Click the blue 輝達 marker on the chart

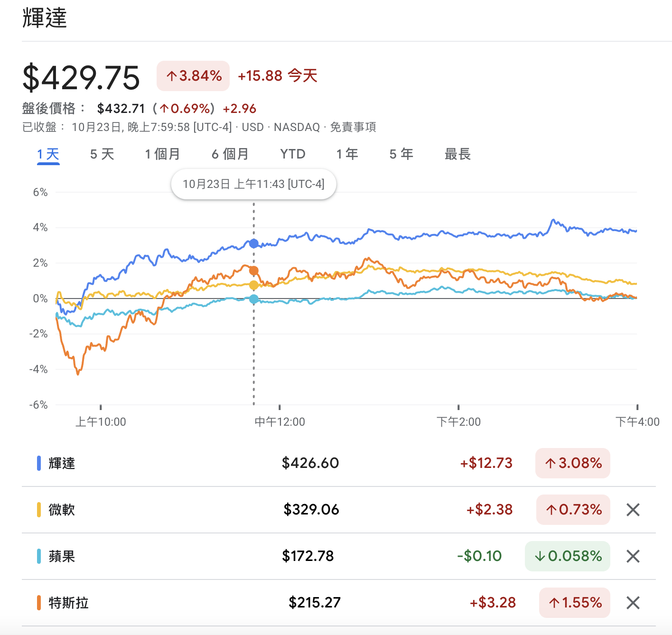pyautogui.click(x=254, y=243)
